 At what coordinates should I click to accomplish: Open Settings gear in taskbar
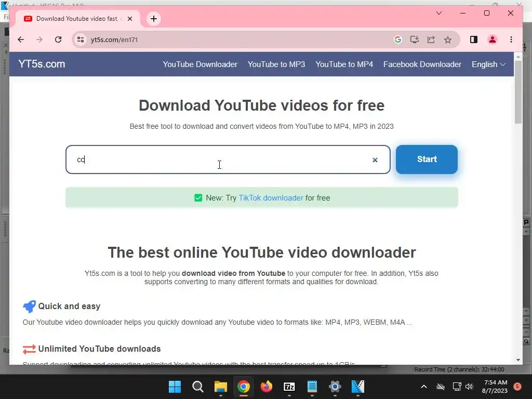coord(335,387)
